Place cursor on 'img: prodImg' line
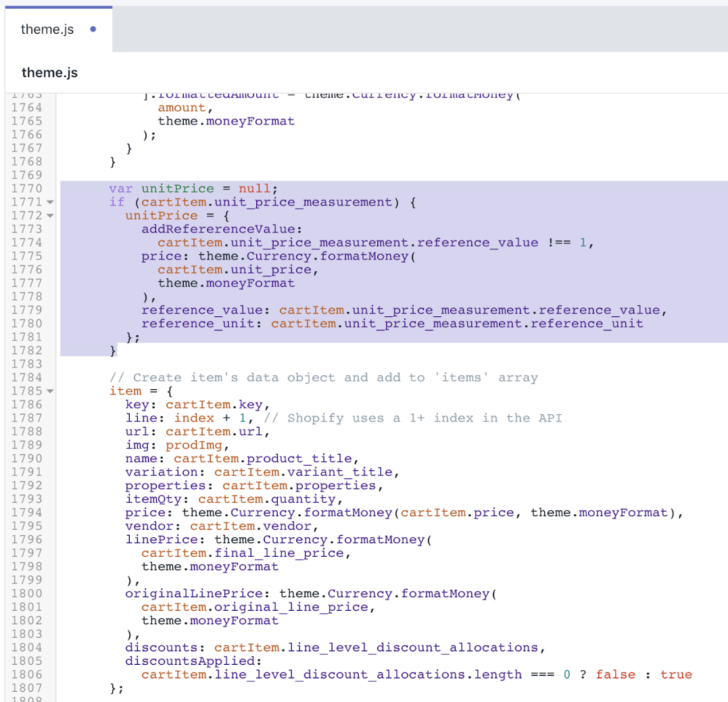Viewport: 728px width, 702px height. tap(177, 445)
